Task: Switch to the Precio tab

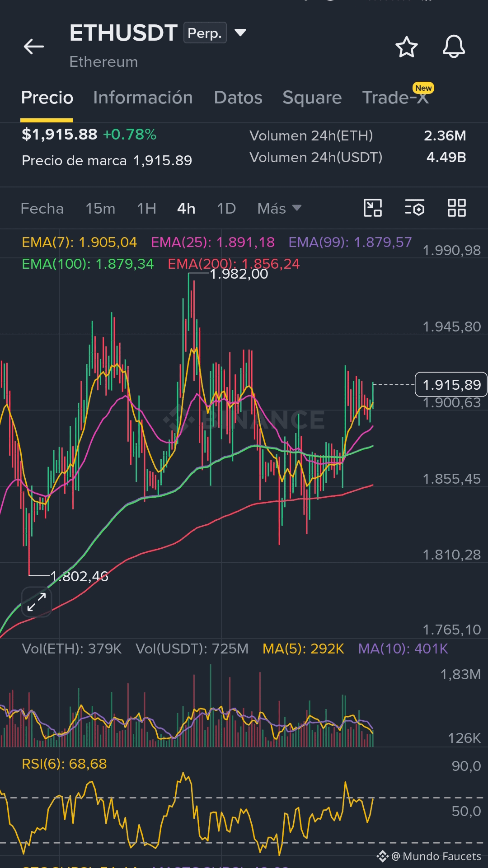Action: pos(47,98)
